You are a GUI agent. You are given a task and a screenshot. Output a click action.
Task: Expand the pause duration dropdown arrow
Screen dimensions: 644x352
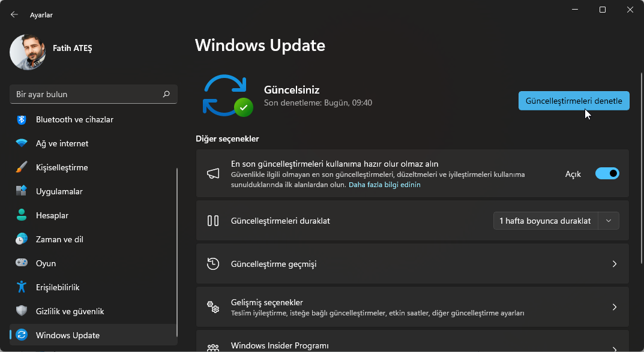click(609, 221)
